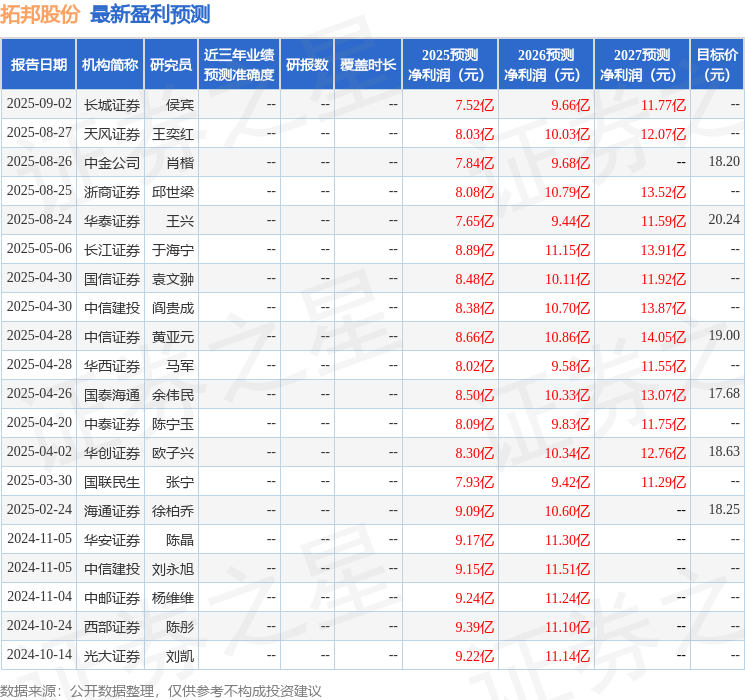The width and height of the screenshot is (745, 700).
Task: Select the 海通证券 institution cell
Action: click(112, 511)
